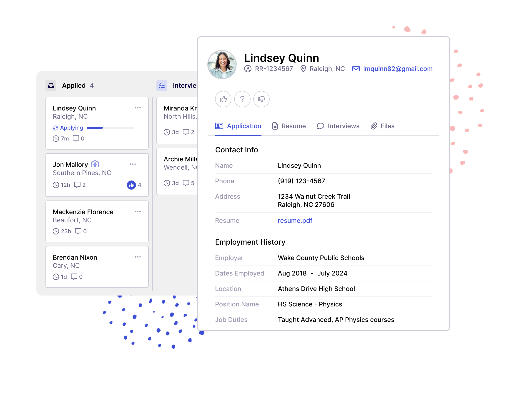Open the three-dot menu on Jon Mallory's card
This screenshot has width=532, height=411.
133,164
